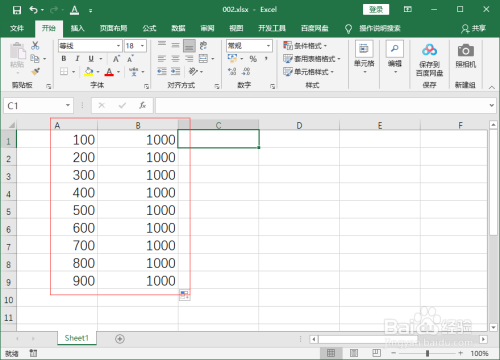Click the Decrease Decimal icon
The height and width of the screenshot is (360, 500).
pos(246,71)
